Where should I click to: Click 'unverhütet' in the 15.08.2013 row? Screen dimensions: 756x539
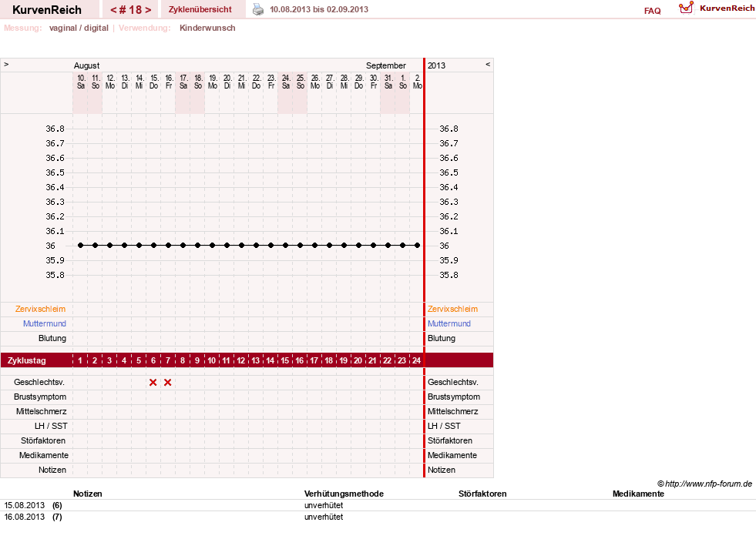click(x=324, y=505)
